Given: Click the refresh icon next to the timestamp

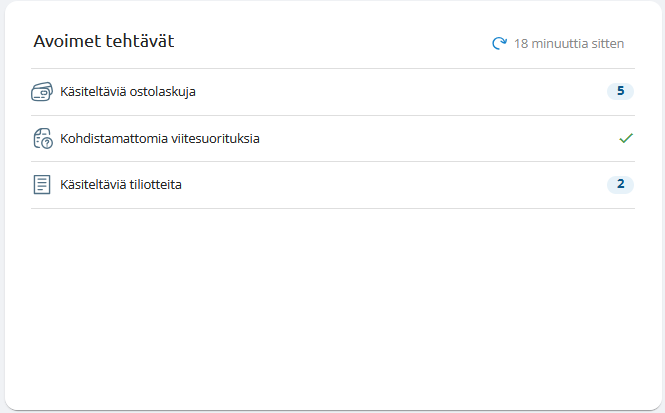Looking at the screenshot, I should click(x=499, y=43).
